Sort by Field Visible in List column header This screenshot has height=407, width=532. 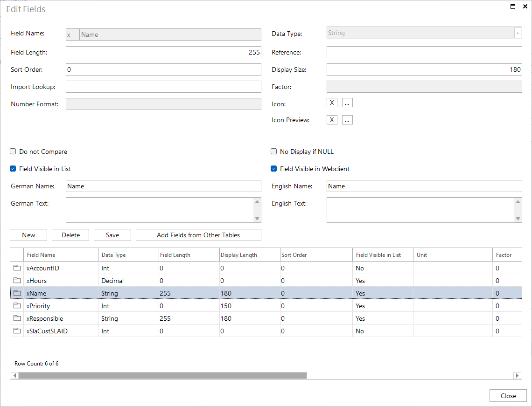click(x=383, y=255)
